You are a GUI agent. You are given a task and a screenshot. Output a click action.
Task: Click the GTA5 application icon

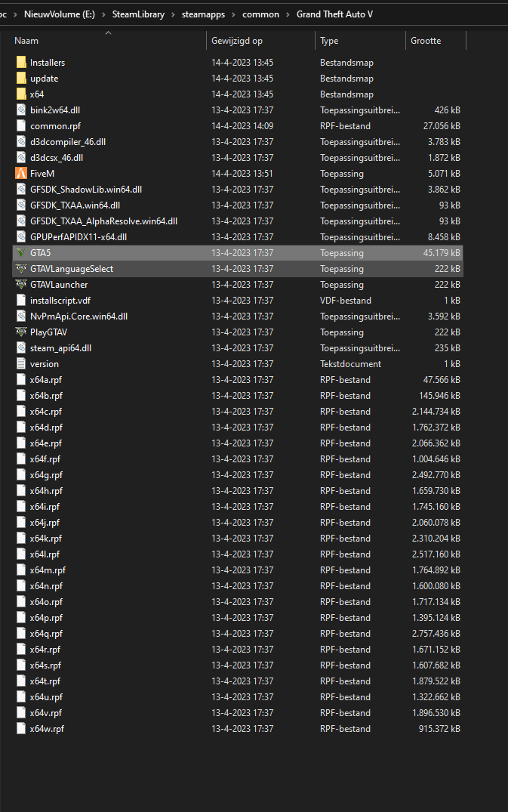[21, 253]
